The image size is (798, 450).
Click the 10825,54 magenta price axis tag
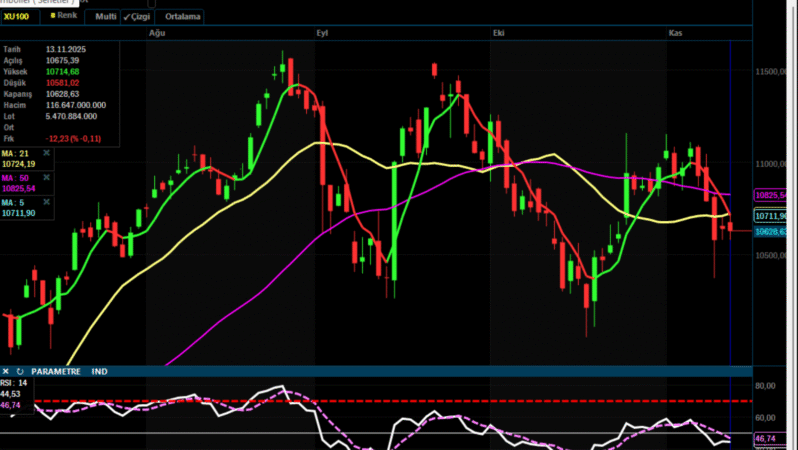click(x=773, y=195)
